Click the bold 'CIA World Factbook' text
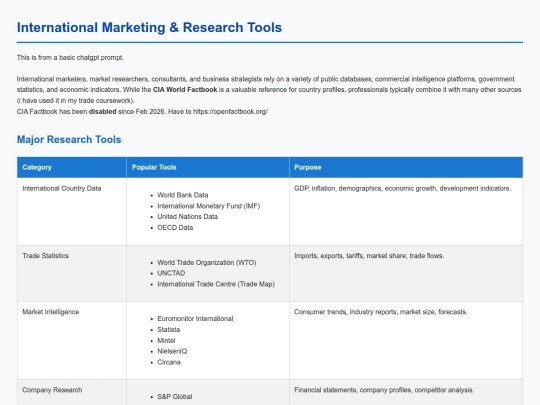Image resolution: width=540 pixels, height=405 pixels. click(185, 90)
